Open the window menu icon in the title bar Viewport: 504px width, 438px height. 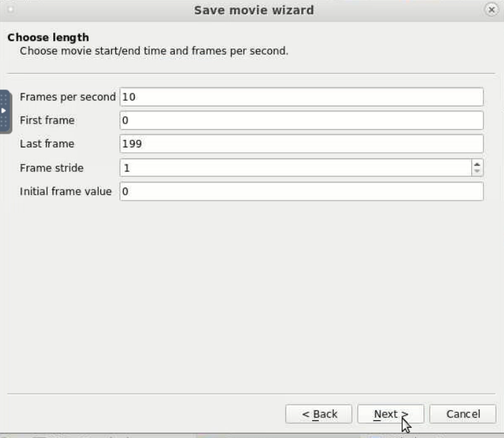coord(10,10)
